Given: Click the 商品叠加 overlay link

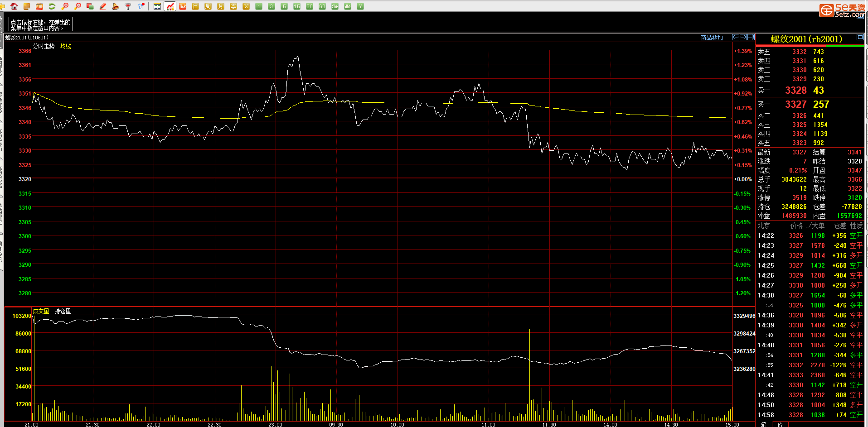Looking at the screenshot, I should [712, 38].
